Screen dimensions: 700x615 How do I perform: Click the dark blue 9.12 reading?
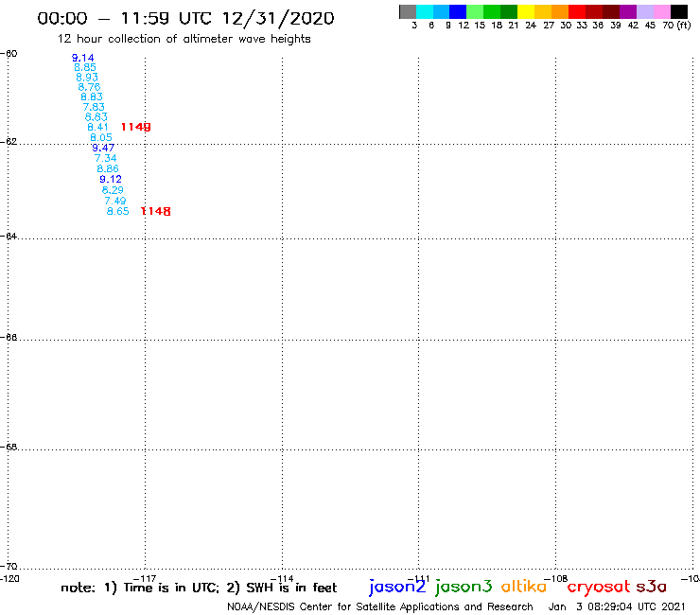(111, 180)
